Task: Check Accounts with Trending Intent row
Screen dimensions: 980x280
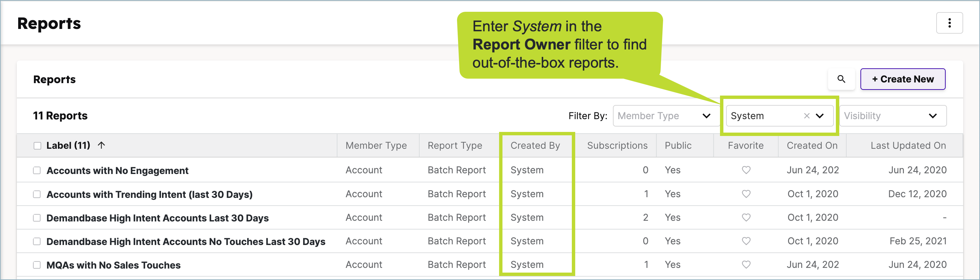Action: (x=37, y=195)
